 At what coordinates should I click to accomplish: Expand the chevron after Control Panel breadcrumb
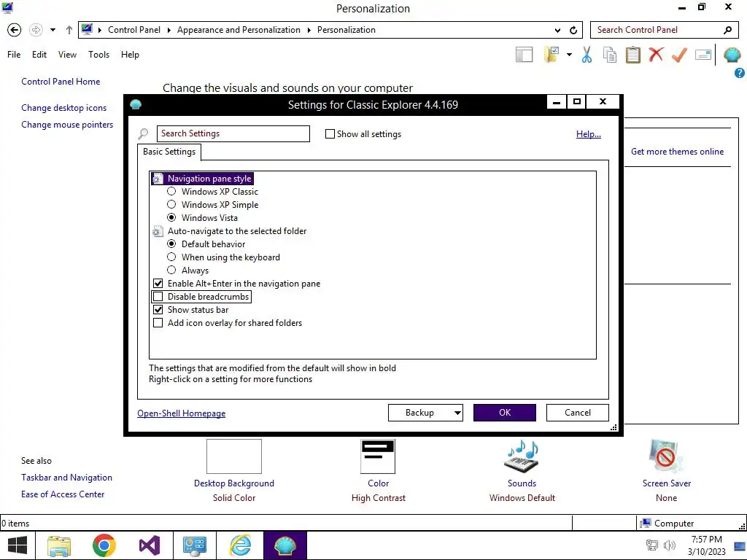tap(169, 30)
